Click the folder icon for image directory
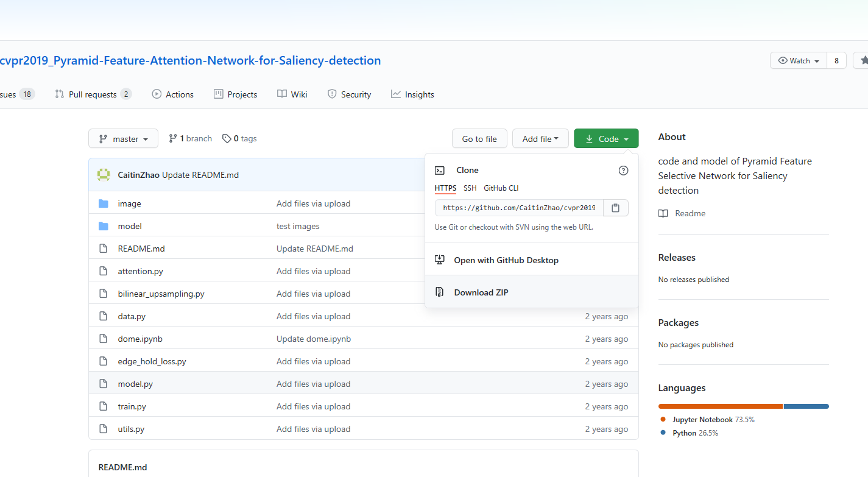Viewport: 868px width, 477px height. pyautogui.click(x=104, y=203)
